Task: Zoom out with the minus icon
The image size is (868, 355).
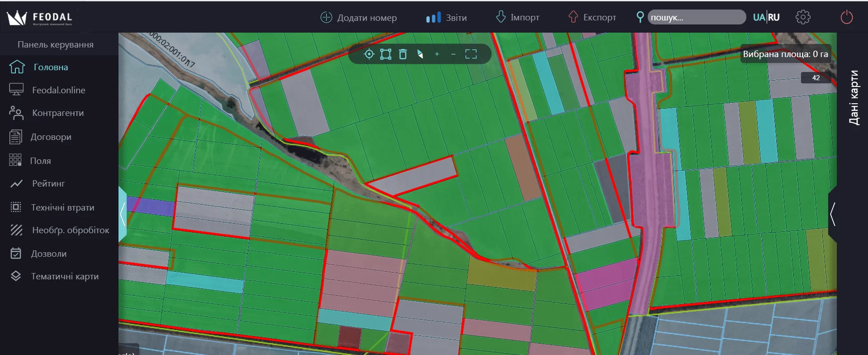Action: tap(453, 54)
